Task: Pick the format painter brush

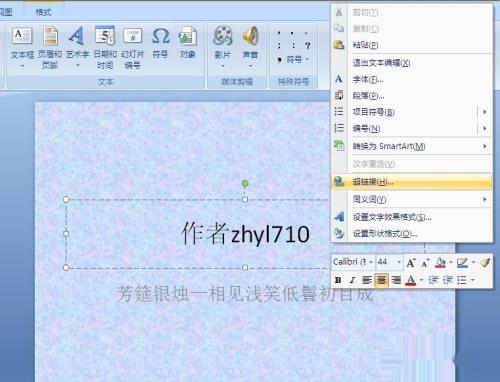Action: (x=485, y=263)
